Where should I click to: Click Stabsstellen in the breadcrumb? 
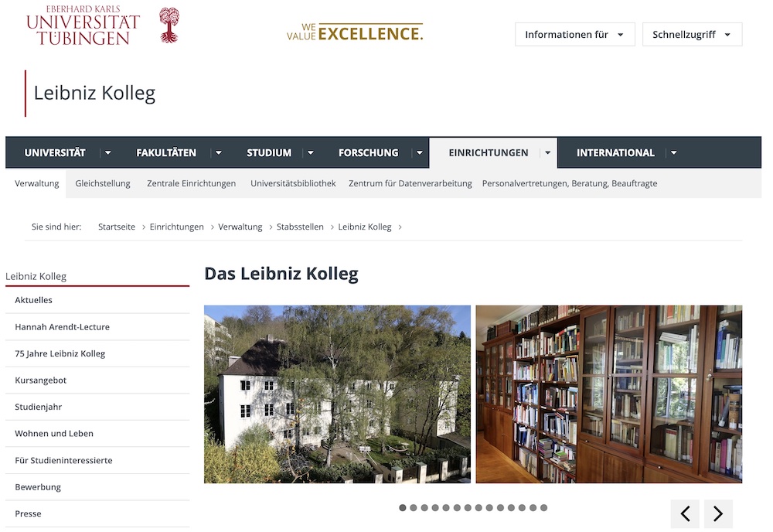(300, 227)
